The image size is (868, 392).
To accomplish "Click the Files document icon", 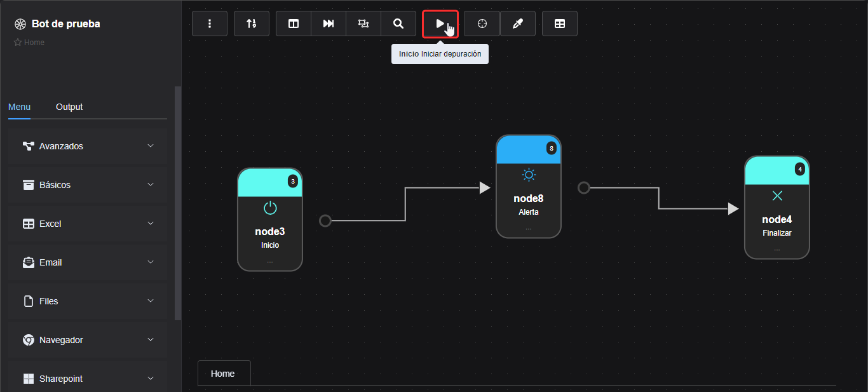I will tap(29, 301).
